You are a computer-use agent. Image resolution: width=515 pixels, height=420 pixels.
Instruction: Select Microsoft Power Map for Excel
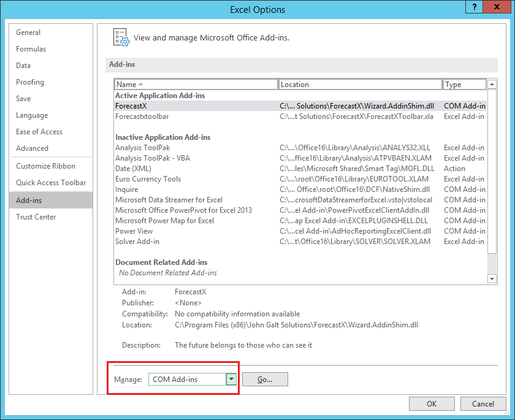coord(184,220)
